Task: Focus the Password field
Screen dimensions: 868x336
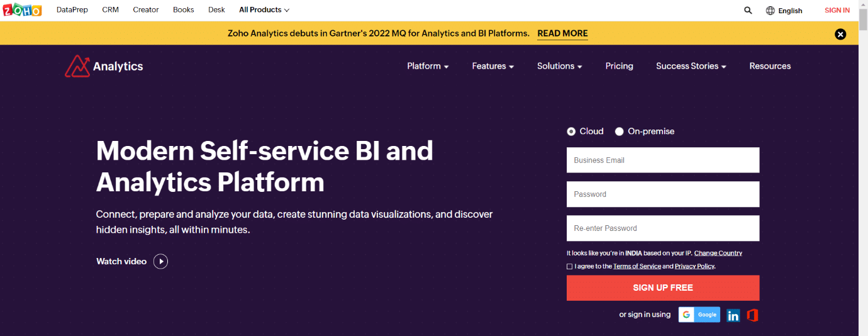Action: point(663,194)
